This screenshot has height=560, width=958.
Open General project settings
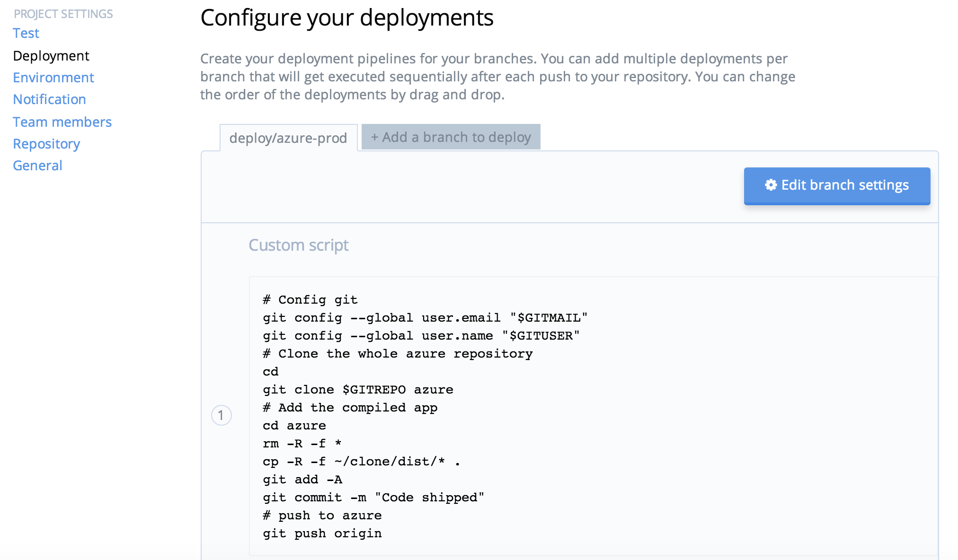[x=37, y=166]
